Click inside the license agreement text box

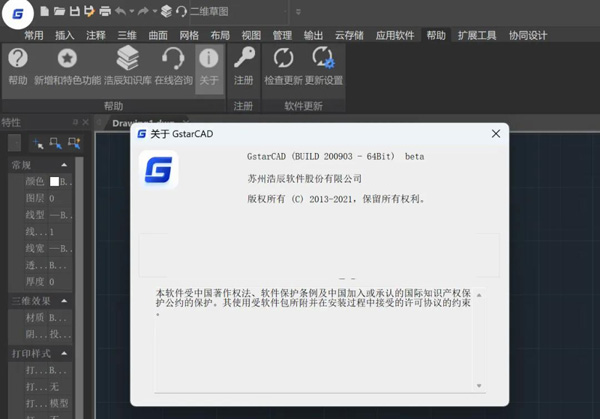[320, 339]
